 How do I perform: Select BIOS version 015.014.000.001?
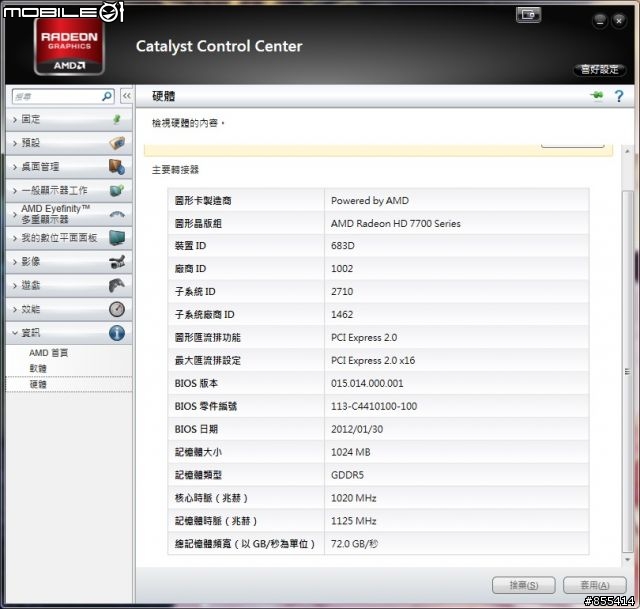click(367, 383)
